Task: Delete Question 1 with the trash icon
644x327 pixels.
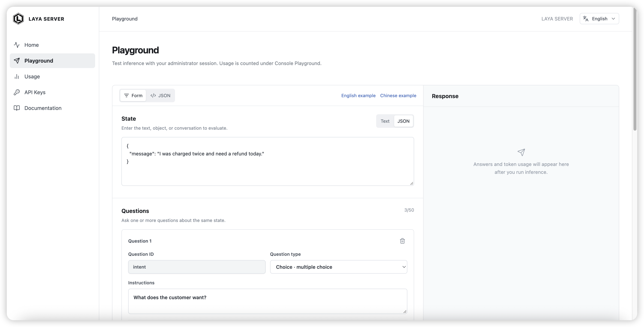Action: [x=402, y=241]
